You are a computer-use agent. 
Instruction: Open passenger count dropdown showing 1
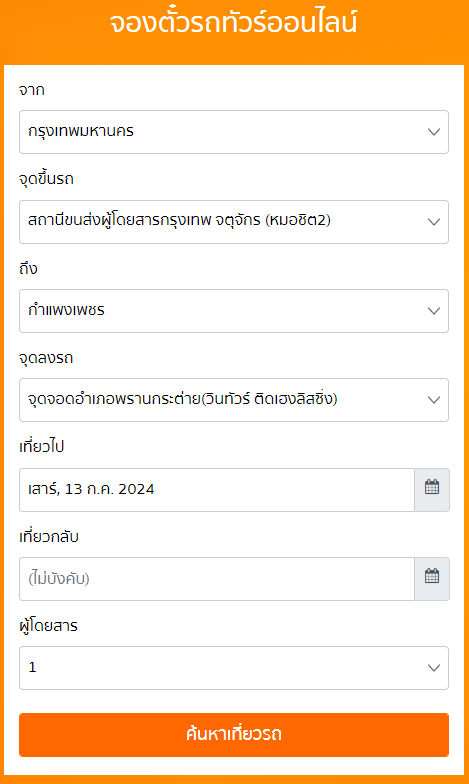click(x=234, y=668)
